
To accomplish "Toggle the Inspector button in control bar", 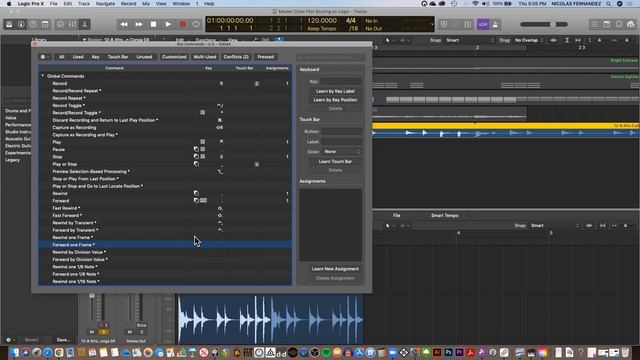I will 21,24.
